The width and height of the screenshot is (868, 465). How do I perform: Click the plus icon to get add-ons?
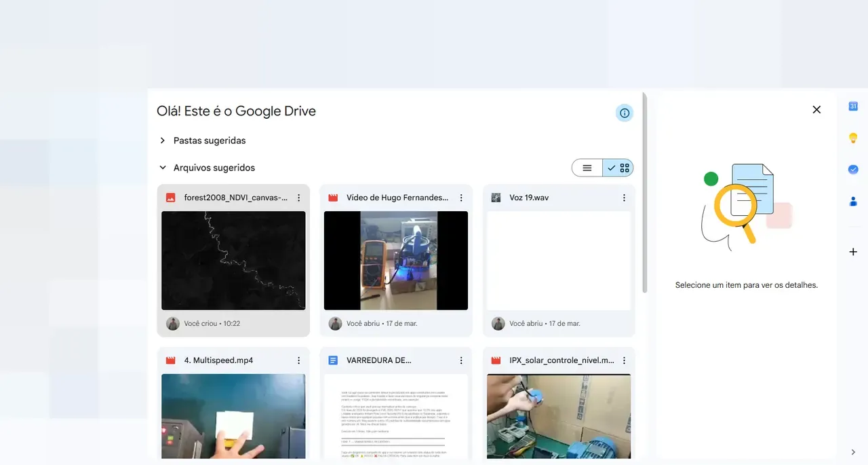pyautogui.click(x=853, y=252)
